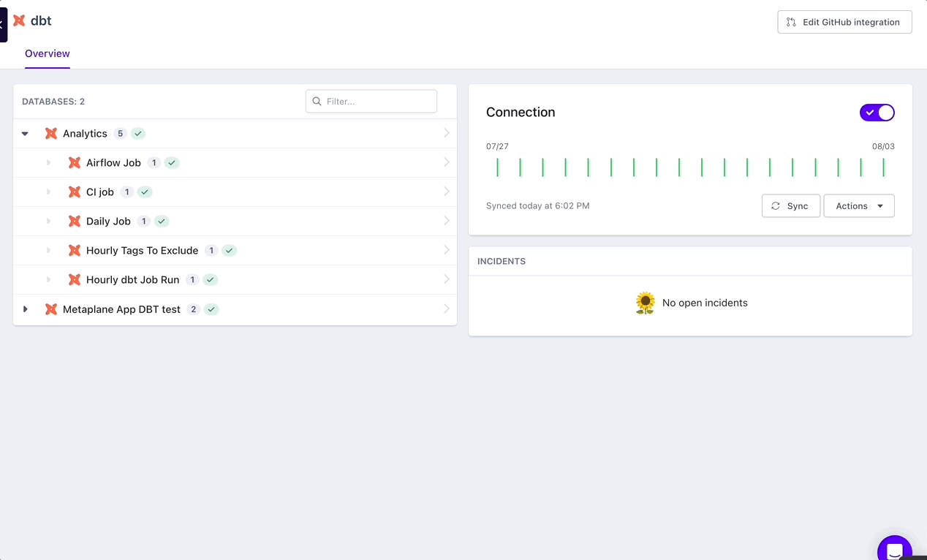
Task: Click the dbt icon beside Analytics
Action: [51, 134]
